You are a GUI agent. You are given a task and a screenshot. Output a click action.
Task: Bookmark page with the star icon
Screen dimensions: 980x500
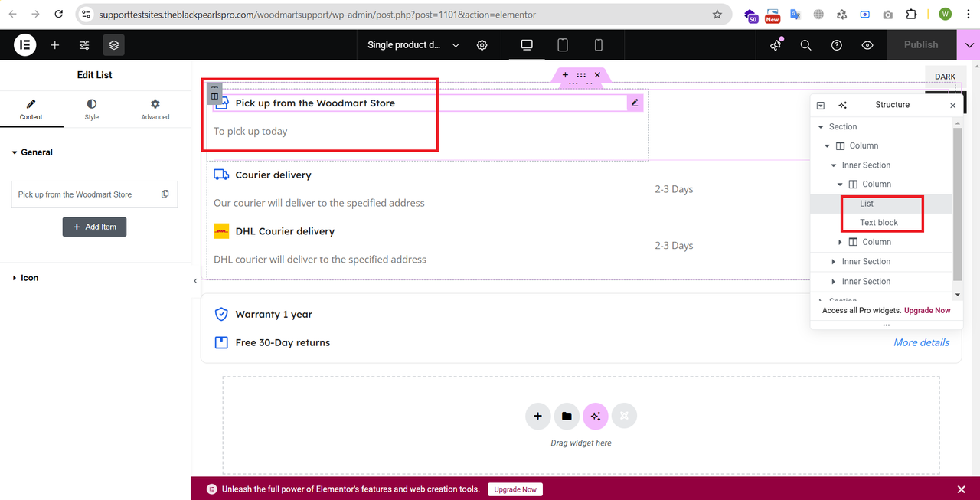coord(717,15)
